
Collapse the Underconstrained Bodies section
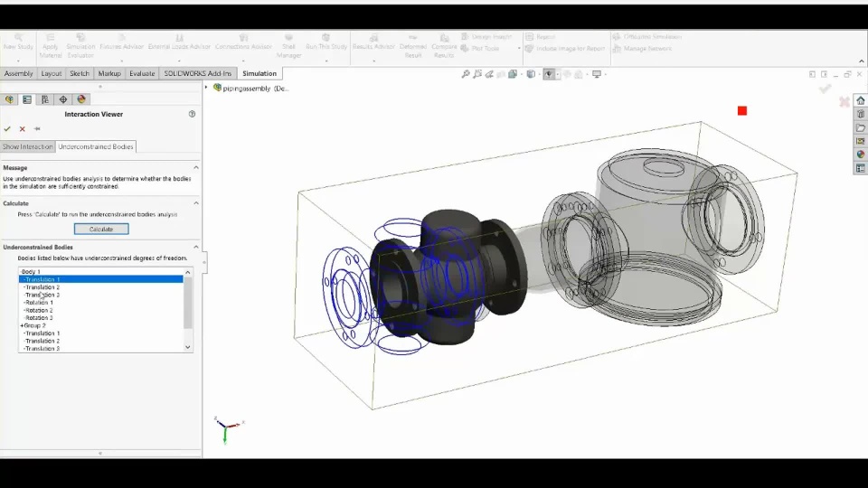pos(196,247)
